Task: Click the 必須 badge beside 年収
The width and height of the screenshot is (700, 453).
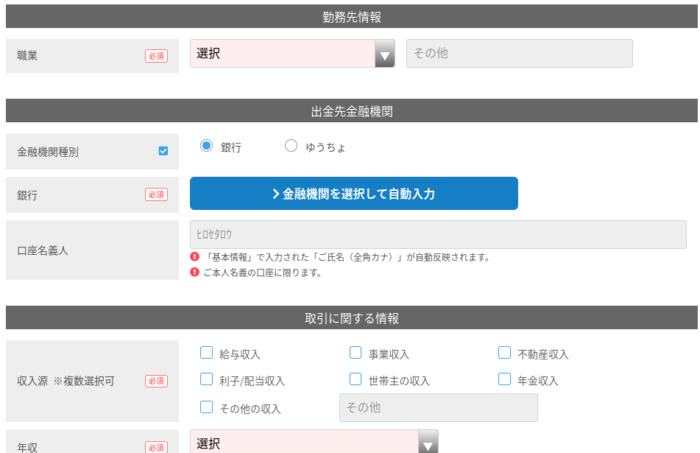Action: 156,447
